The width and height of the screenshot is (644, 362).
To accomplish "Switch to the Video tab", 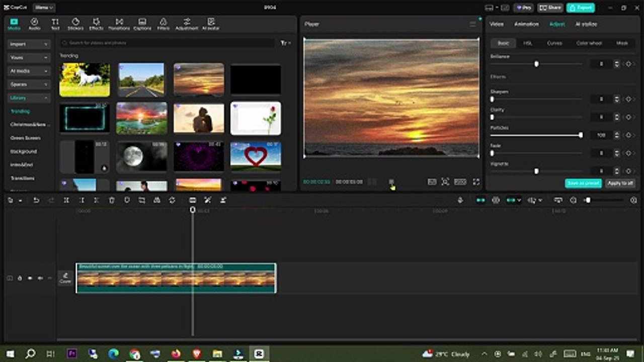I will pyautogui.click(x=497, y=24).
